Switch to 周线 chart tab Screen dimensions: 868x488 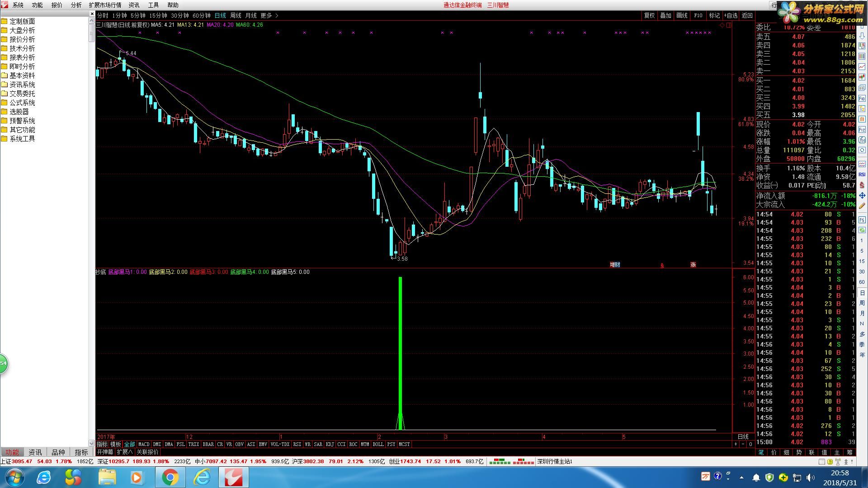236,15
